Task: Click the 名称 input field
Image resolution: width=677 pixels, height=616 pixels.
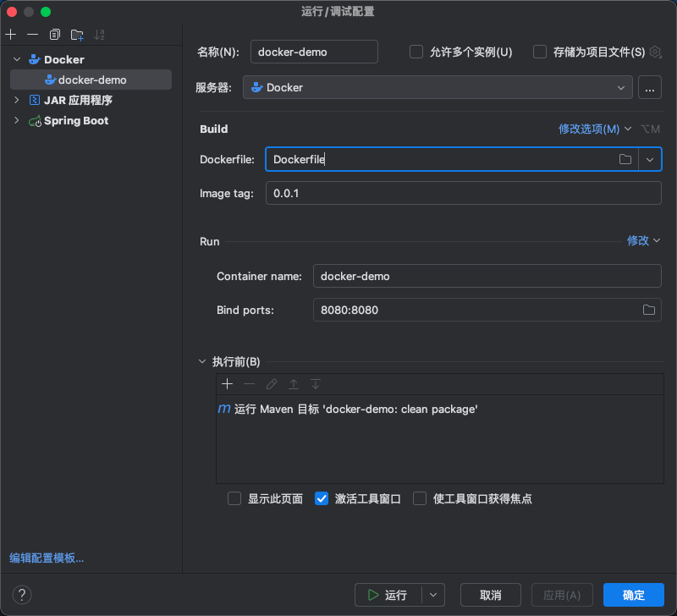Action: click(x=314, y=52)
